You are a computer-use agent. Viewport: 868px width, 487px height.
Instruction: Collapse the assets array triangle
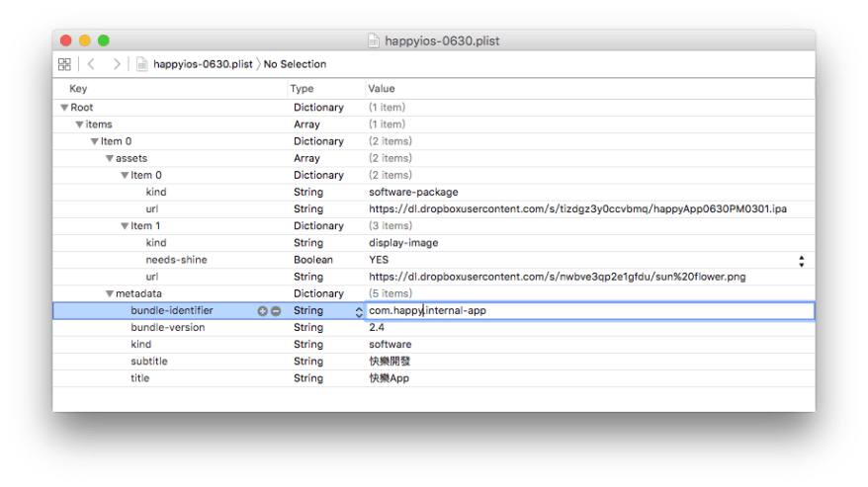(109, 158)
